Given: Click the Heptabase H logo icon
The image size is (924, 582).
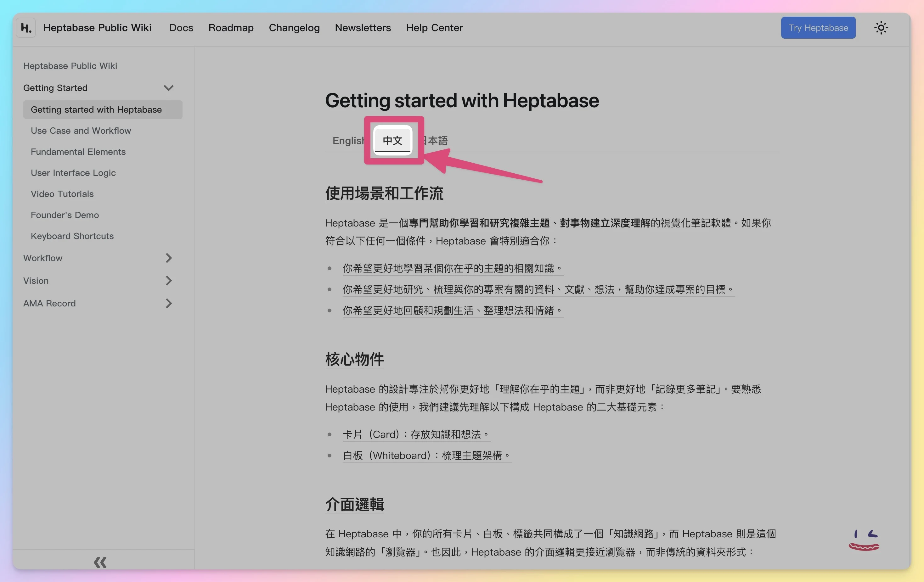Looking at the screenshot, I should tap(26, 28).
